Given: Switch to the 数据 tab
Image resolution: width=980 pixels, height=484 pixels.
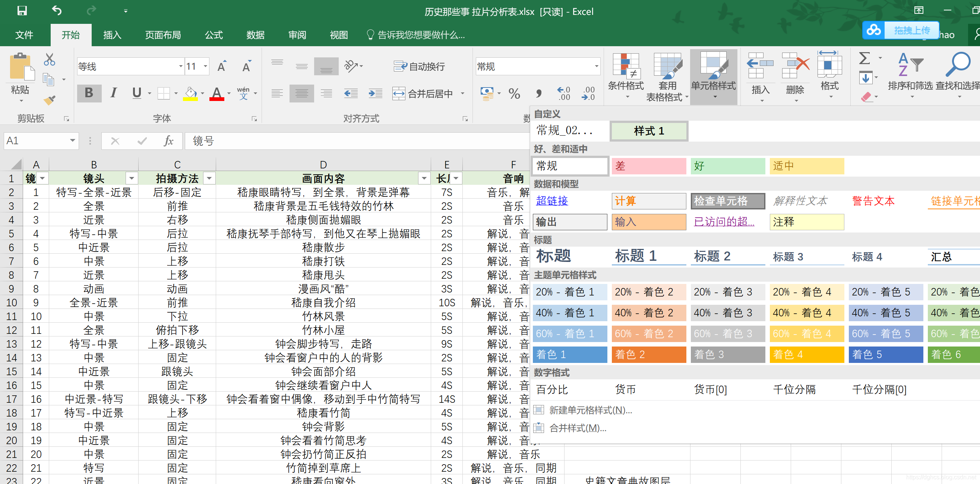Looking at the screenshot, I should point(256,35).
